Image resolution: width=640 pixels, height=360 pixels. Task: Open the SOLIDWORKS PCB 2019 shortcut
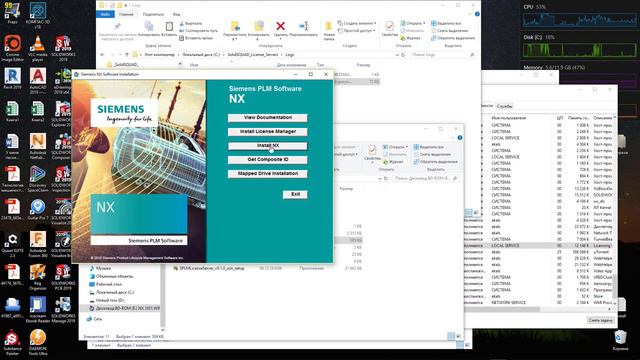(63, 277)
